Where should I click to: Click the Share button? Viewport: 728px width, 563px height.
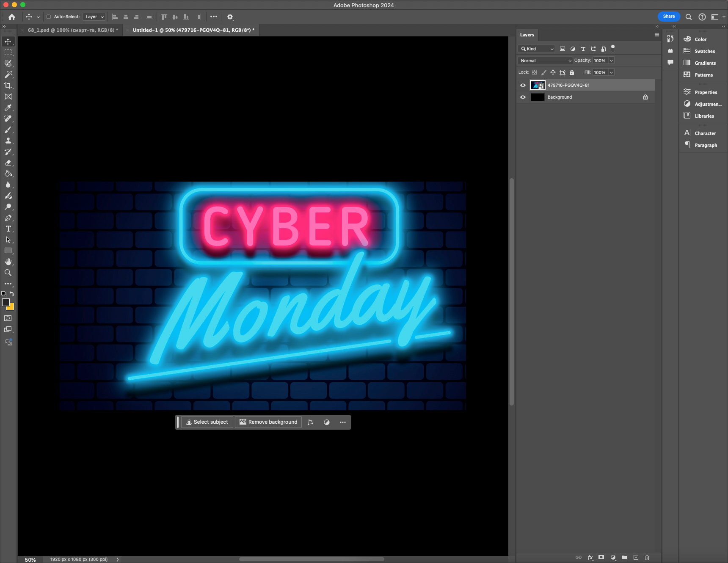[669, 17]
